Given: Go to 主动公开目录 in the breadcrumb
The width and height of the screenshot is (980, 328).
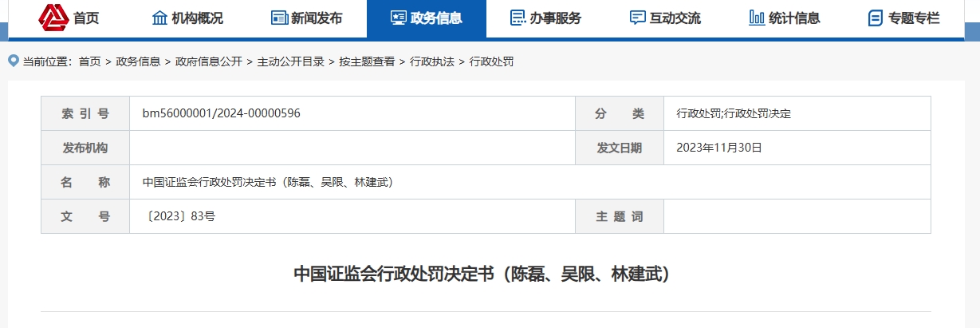Looking at the screenshot, I should point(290,61).
